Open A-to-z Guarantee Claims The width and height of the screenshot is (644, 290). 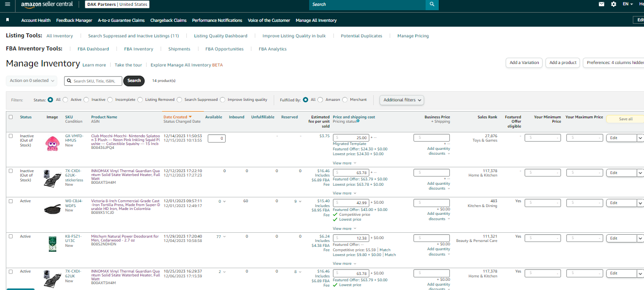pyautogui.click(x=121, y=20)
